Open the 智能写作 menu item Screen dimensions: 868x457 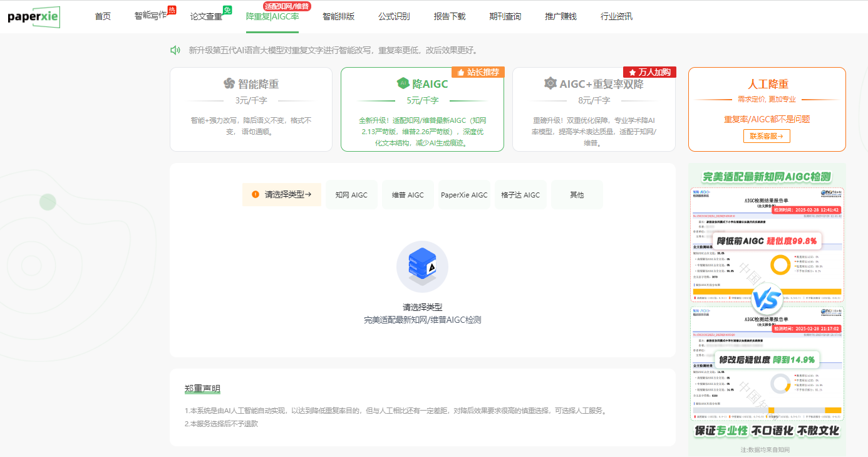pyautogui.click(x=150, y=16)
